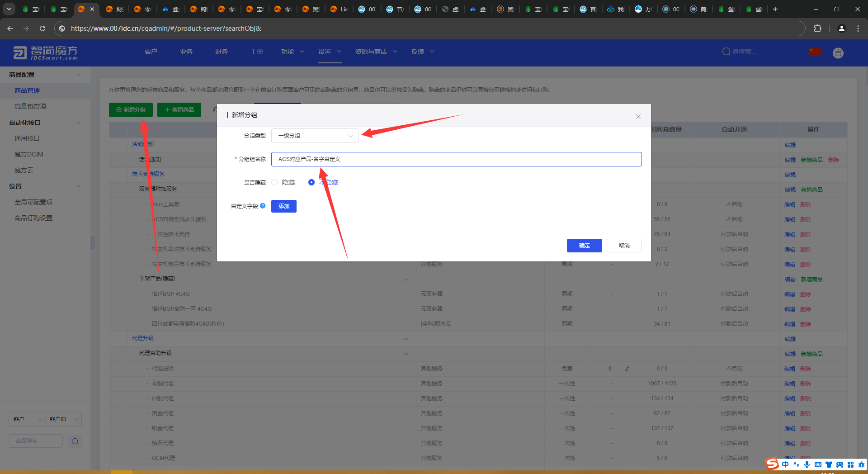Open 流量包管理 in the sidebar
Image resolution: width=868 pixels, height=474 pixels.
(30, 106)
